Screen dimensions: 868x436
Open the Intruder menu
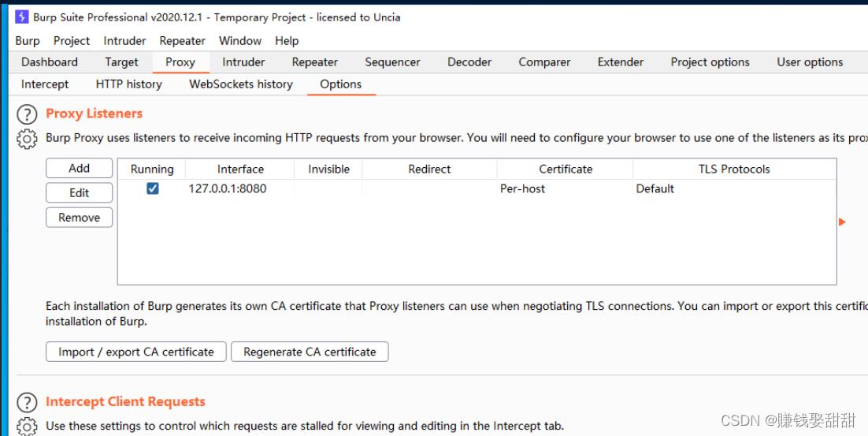tap(124, 40)
